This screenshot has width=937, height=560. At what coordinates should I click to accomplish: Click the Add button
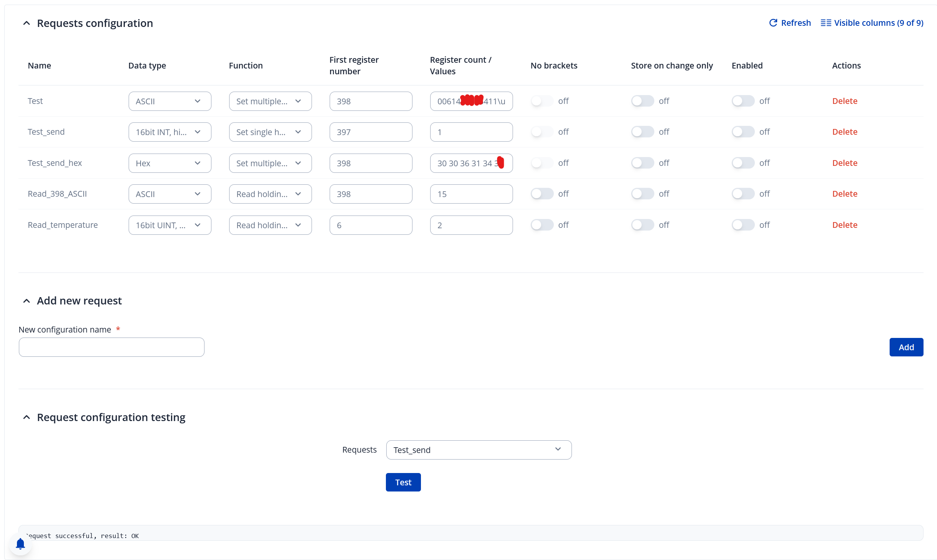click(905, 347)
